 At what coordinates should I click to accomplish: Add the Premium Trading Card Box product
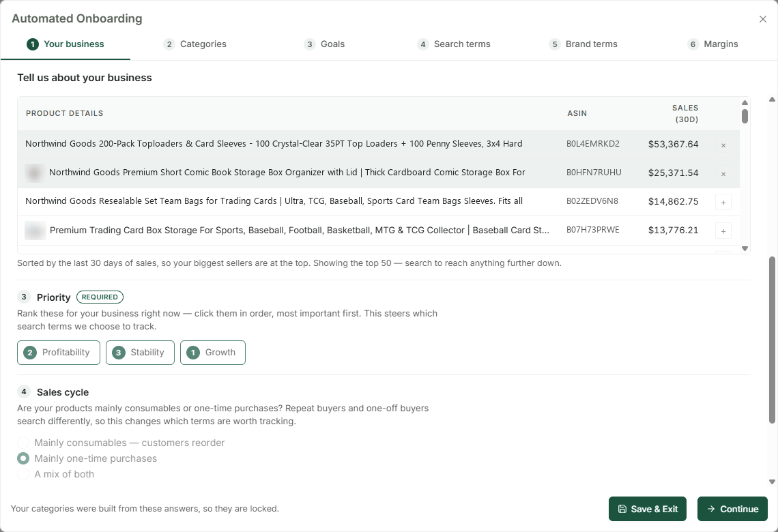(723, 231)
